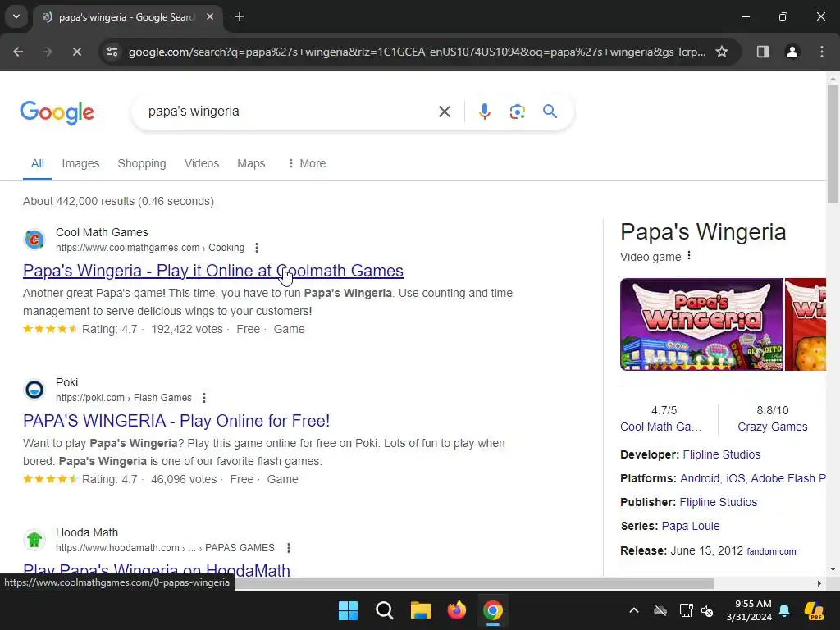The width and height of the screenshot is (840, 630).
Task: Click the vertical page scrollbar
Action: 833,144
